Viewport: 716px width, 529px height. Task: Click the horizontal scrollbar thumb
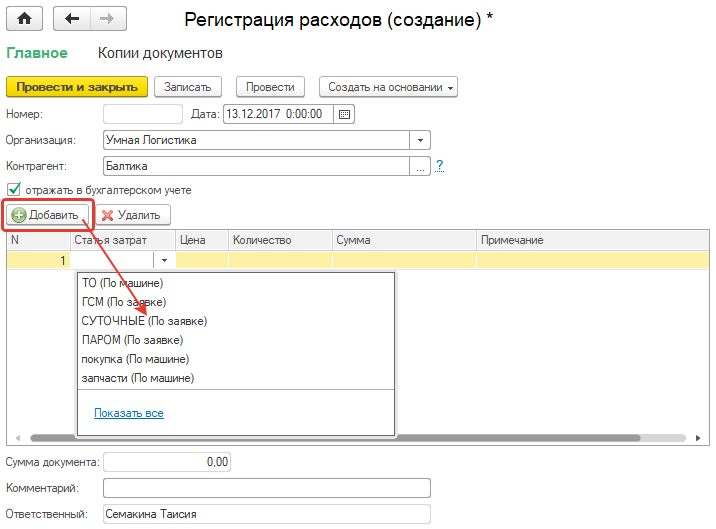[336, 438]
